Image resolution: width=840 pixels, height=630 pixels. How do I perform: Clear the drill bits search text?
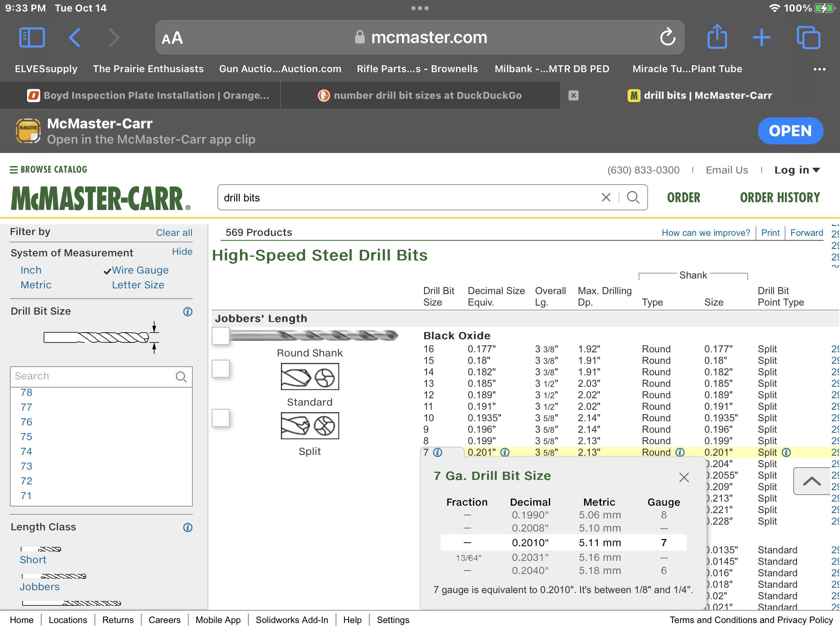click(x=606, y=198)
